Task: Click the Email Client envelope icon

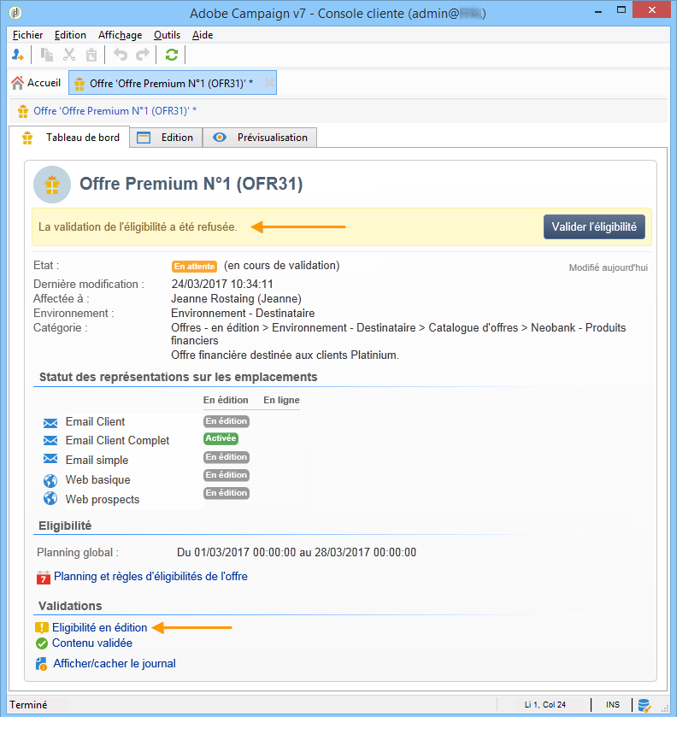Action: pos(50,422)
